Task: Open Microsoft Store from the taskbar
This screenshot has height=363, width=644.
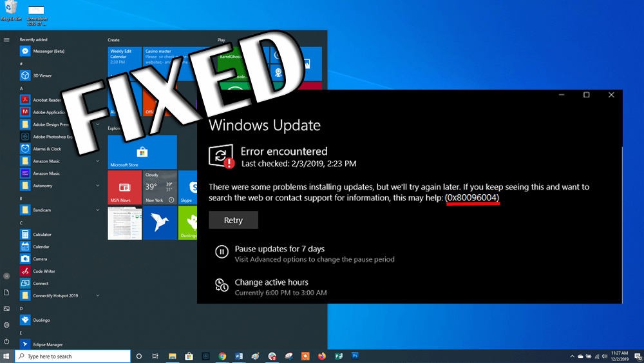Action: pos(189,357)
